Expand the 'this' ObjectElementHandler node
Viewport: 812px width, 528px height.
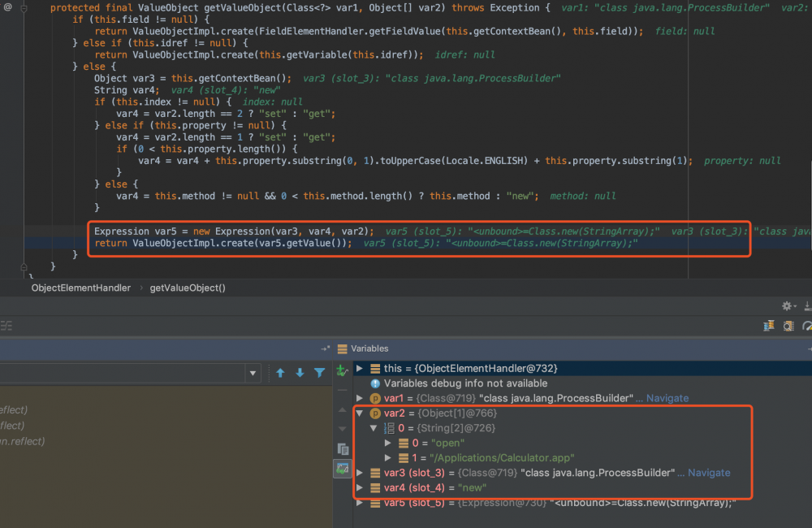[x=360, y=369]
